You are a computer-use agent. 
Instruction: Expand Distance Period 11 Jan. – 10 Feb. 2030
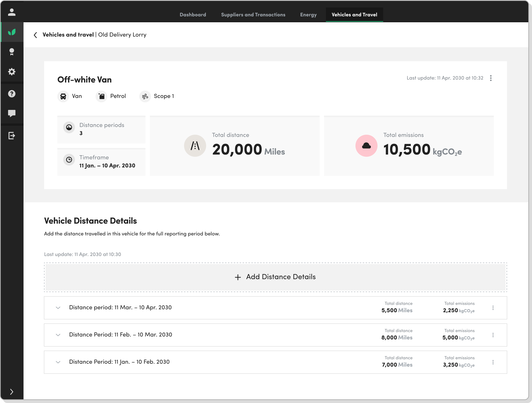coord(58,362)
